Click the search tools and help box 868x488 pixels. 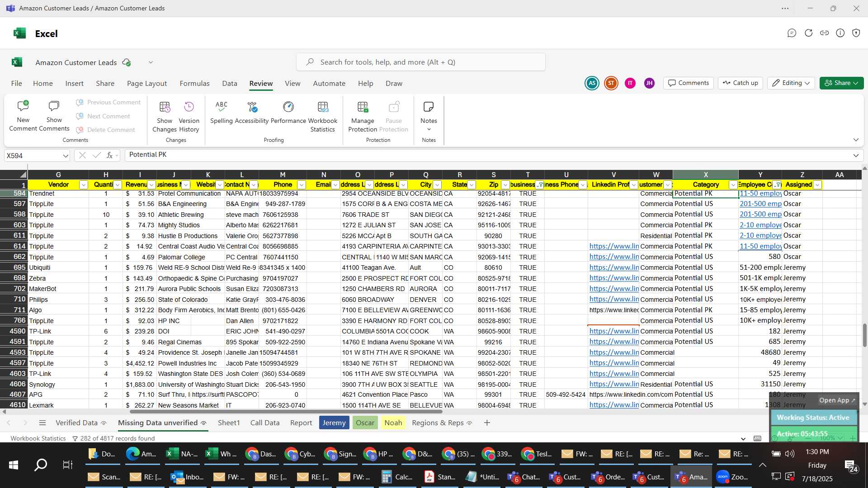[420, 62]
